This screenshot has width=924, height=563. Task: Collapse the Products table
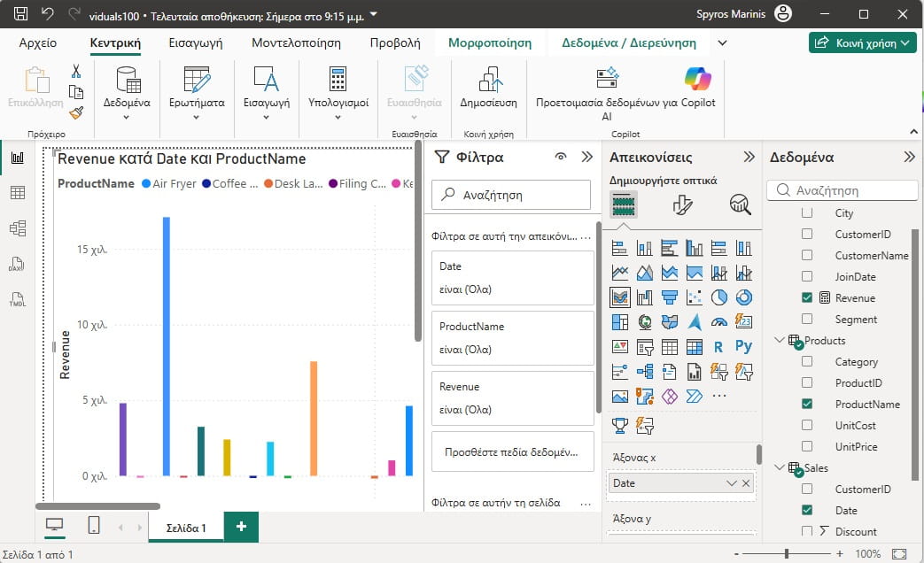point(779,340)
